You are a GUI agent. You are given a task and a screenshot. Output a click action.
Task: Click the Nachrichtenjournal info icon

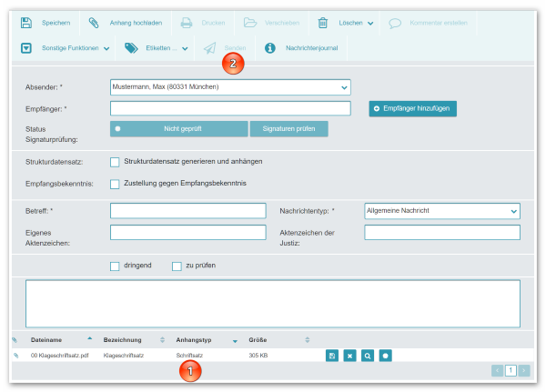(270, 47)
